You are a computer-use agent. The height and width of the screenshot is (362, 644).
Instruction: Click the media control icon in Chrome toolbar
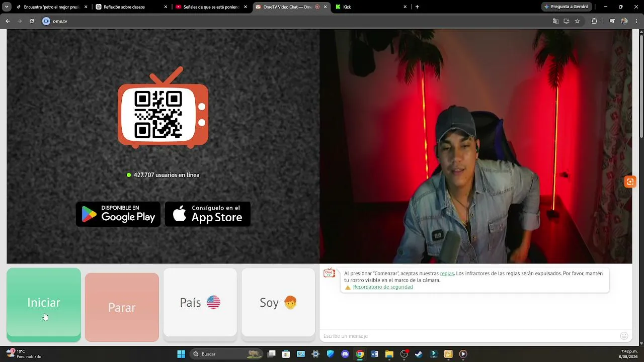612,21
